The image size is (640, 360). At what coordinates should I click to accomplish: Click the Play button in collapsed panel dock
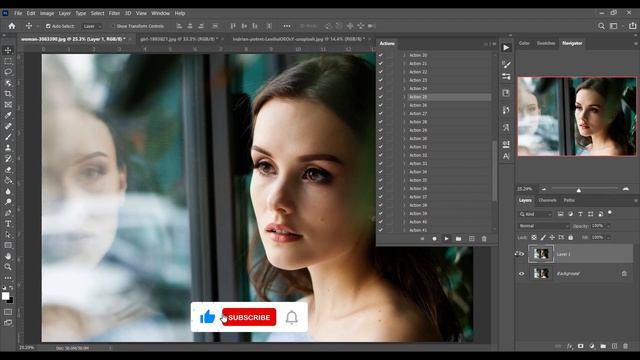pyautogui.click(x=506, y=48)
